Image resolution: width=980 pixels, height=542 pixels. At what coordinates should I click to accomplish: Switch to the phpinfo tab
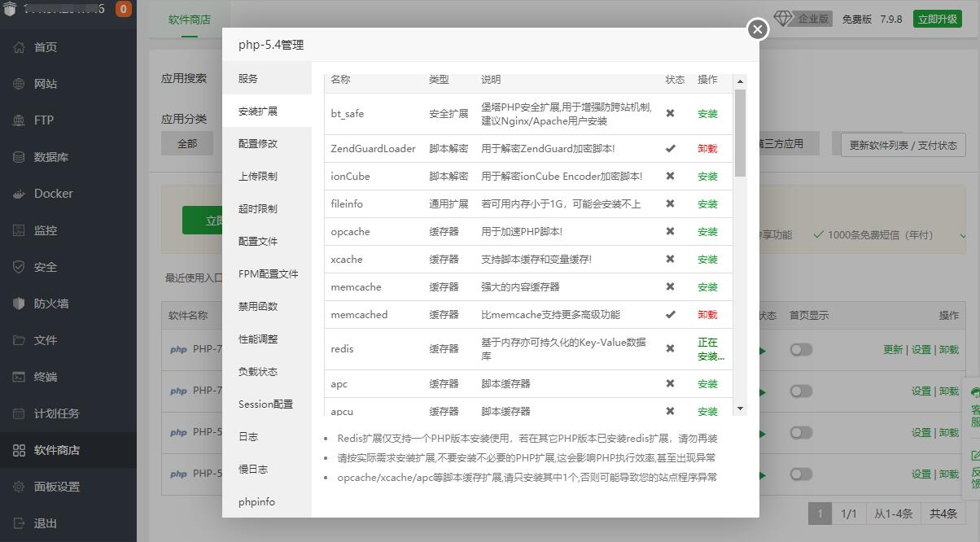[257, 501]
